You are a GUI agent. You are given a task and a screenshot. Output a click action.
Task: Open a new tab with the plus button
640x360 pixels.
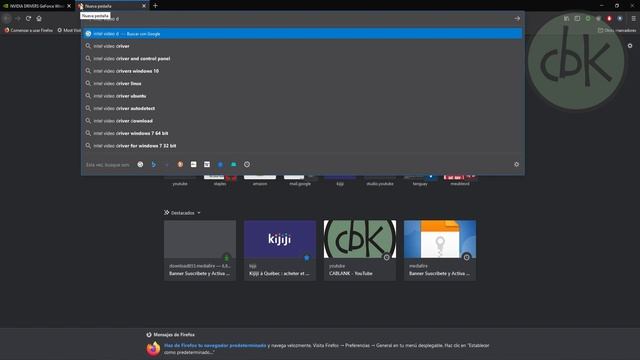coord(155,6)
